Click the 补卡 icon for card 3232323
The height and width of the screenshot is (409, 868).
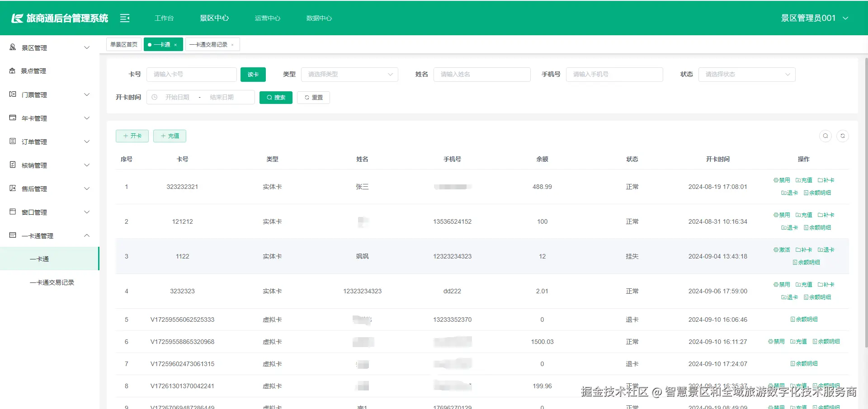(x=826, y=284)
